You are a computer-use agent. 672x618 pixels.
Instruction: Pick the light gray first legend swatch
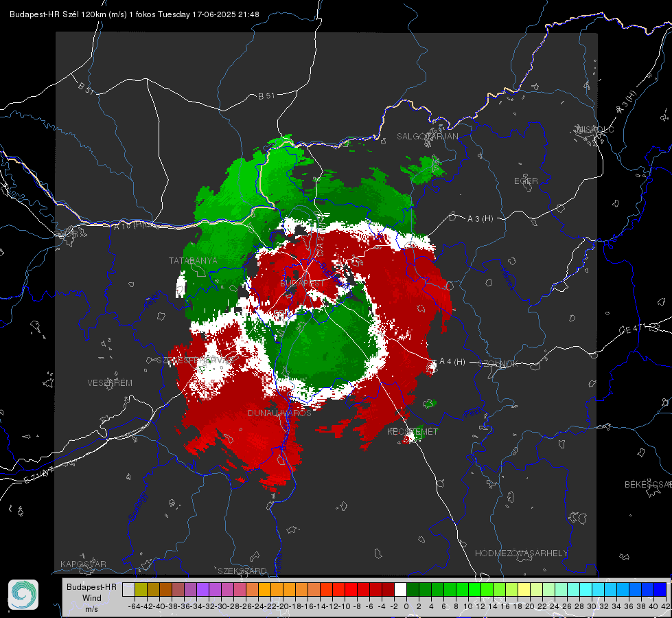[x=128, y=589]
